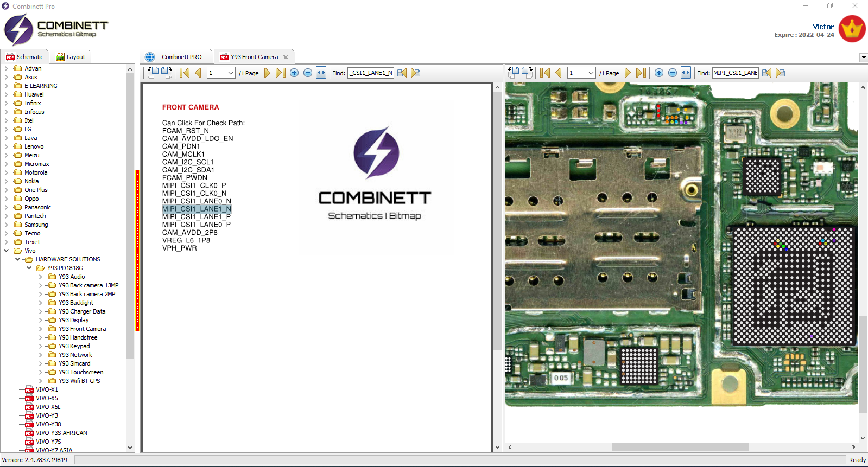Select the E-LEARNING folder
868x467 pixels.
(x=41, y=86)
